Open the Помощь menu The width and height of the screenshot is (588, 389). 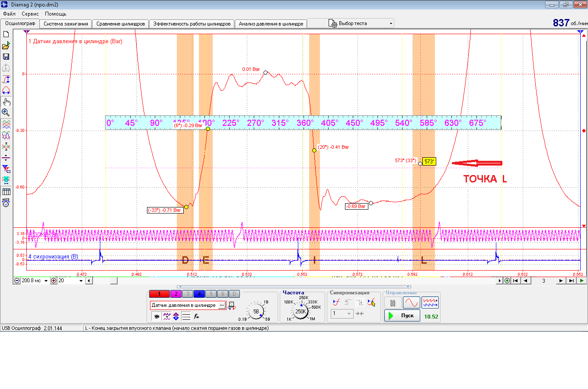(x=56, y=14)
